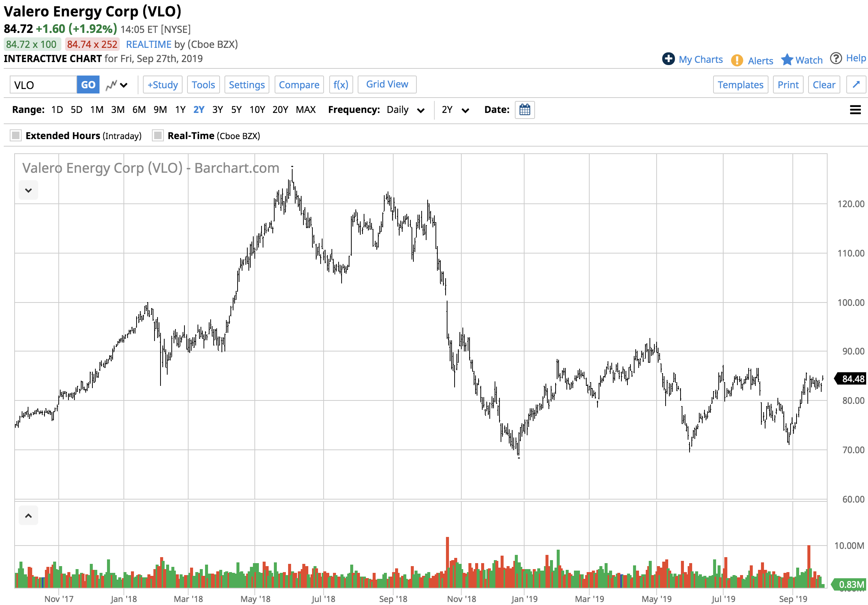Image resolution: width=868 pixels, height=605 pixels.
Task: Click the f(x) button
Action: point(340,85)
